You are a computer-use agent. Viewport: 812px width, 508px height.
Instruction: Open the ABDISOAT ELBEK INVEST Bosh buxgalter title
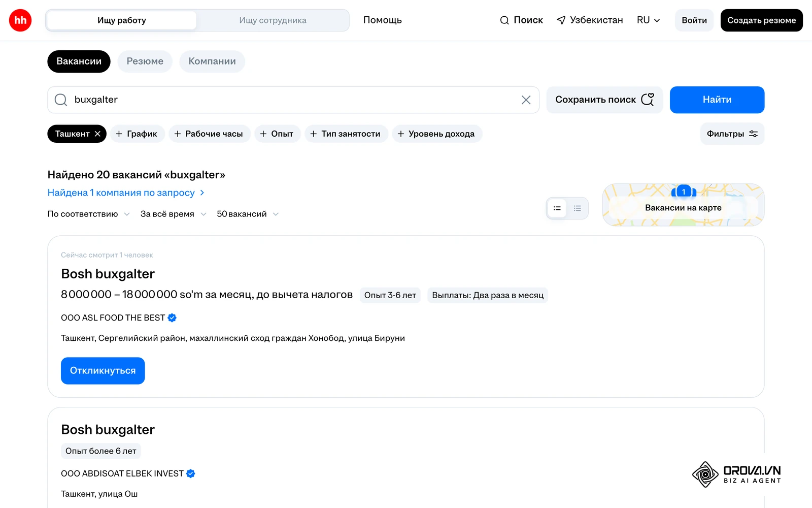pyautogui.click(x=108, y=430)
